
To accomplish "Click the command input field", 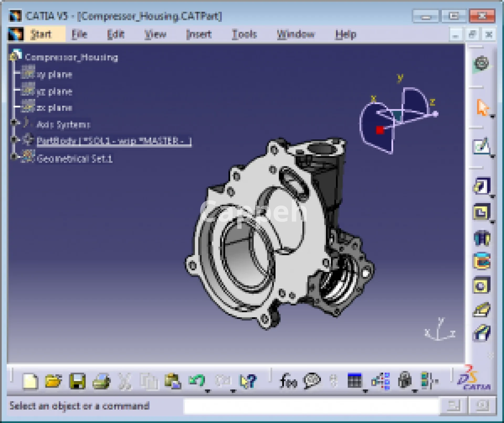I will (x=311, y=406).
